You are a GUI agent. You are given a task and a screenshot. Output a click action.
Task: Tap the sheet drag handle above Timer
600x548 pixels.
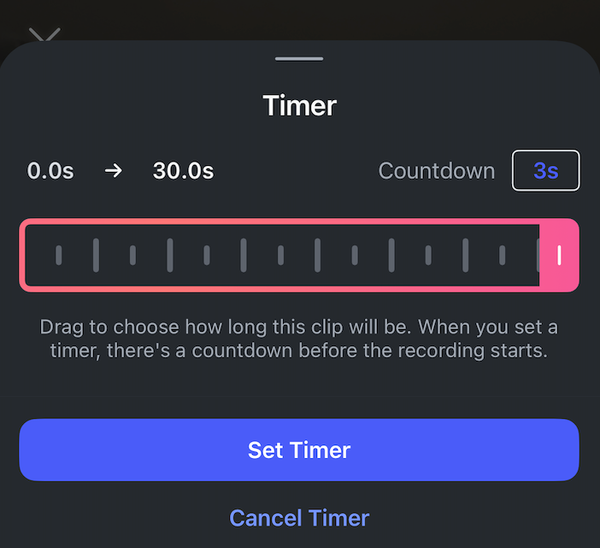pyautogui.click(x=299, y=59)
